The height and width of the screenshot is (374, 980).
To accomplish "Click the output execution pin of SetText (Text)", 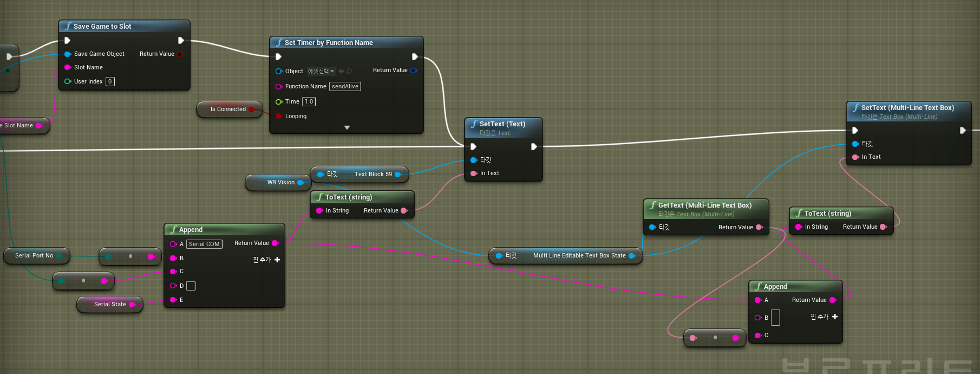I will (534, 146).
